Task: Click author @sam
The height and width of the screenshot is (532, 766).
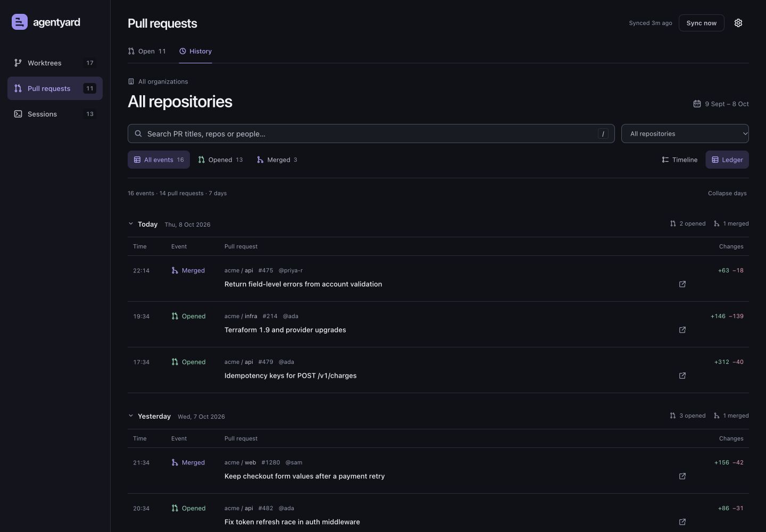Action: [x=294, y=462]
